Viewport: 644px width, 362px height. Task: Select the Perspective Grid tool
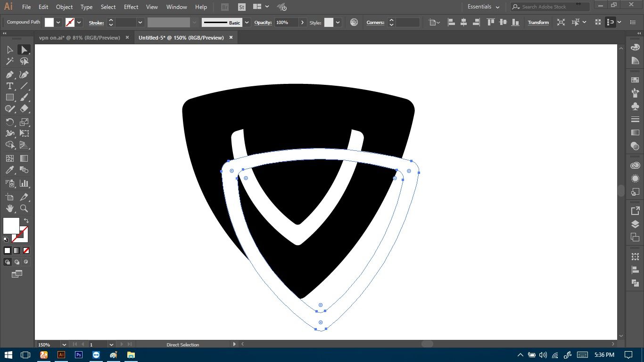pyautogui.click(x=24, y=145)
